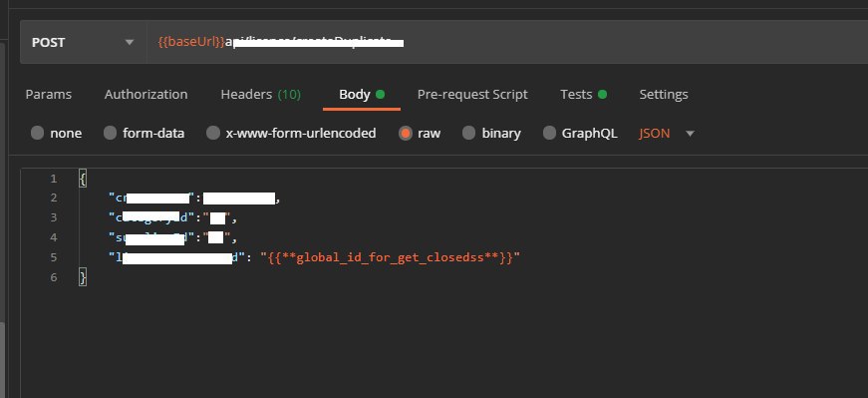The width and height of the screenshot is (868, 398).
Task: Open the Authorization tab
Action: point(146,94)
